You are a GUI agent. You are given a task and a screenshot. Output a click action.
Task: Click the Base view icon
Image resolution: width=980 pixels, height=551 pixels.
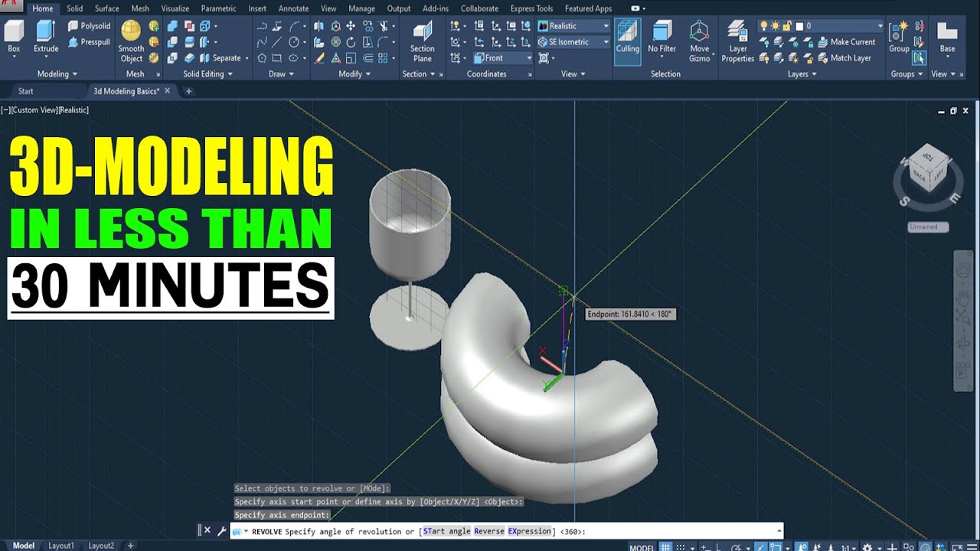[948, 37]
